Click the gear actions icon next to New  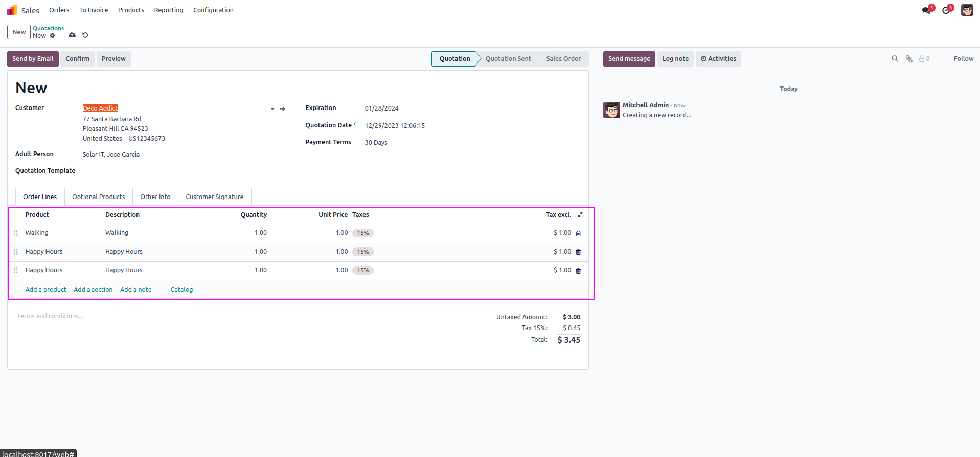52,36
